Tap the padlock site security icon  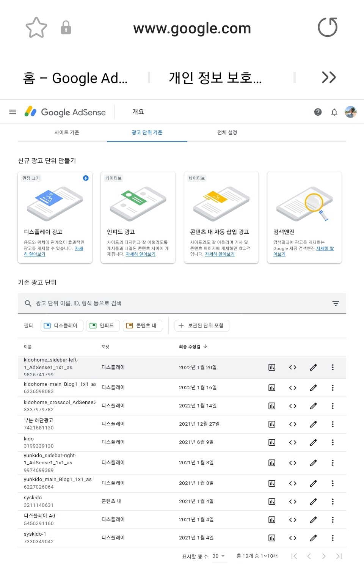66,28
